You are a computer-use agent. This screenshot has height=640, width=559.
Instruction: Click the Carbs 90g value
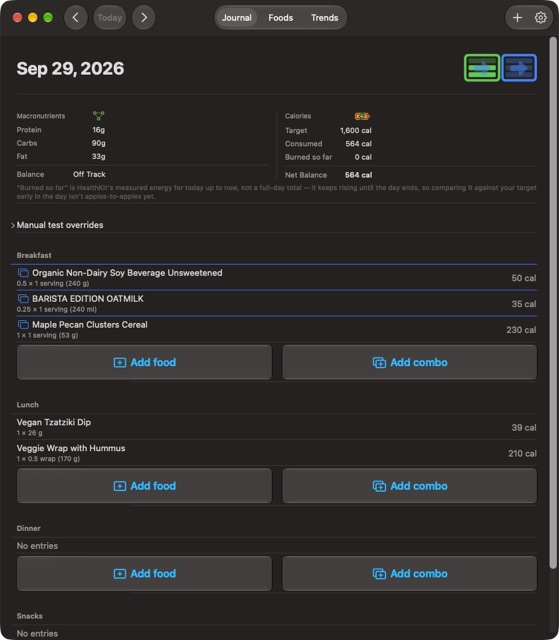point(98,143)
